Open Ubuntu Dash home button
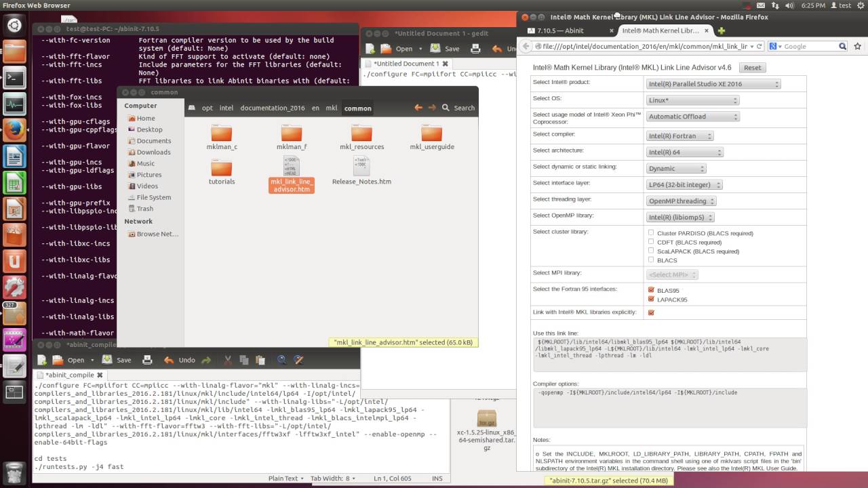Screen dimensions: 868x488 pyautogui.click(x=14, y=26)
